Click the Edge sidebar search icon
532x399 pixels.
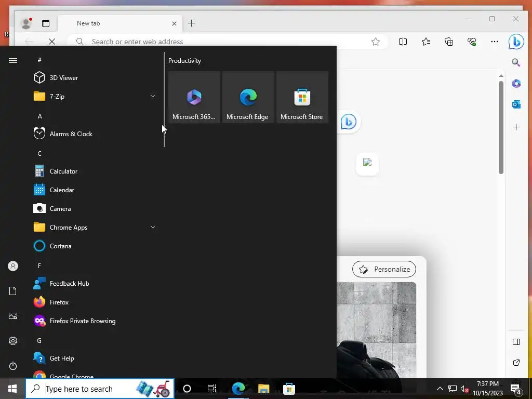click(x=516, y=62)
